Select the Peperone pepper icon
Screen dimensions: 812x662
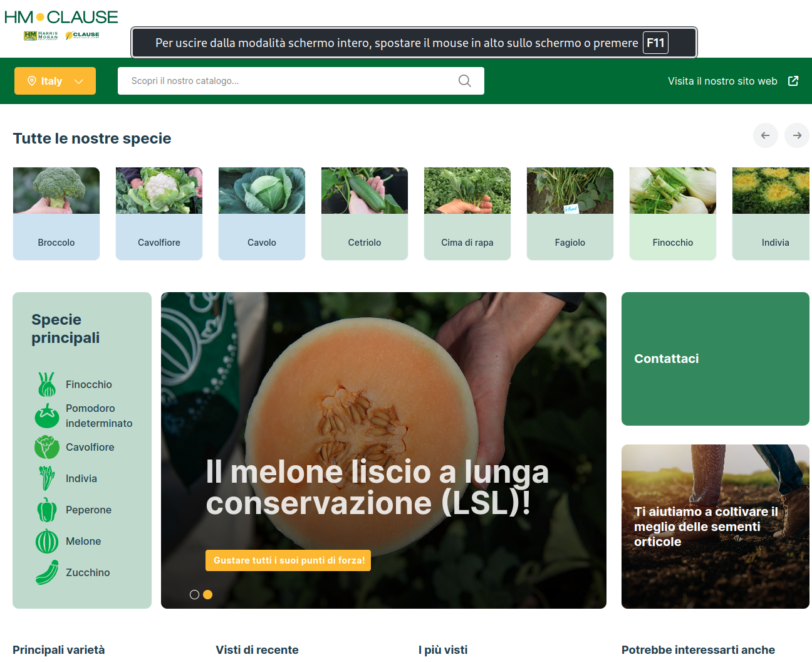pos(47,510)
